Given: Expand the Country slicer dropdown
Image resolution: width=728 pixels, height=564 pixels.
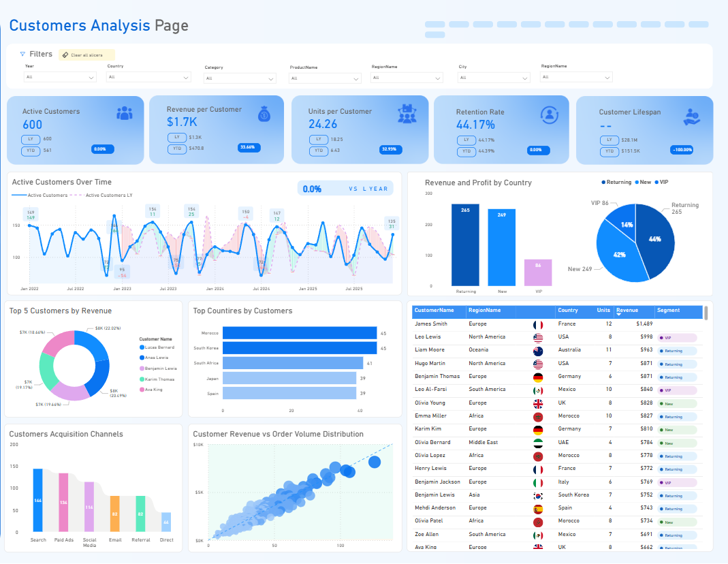Looking at the screenshot, I should [x=148, y=77].
